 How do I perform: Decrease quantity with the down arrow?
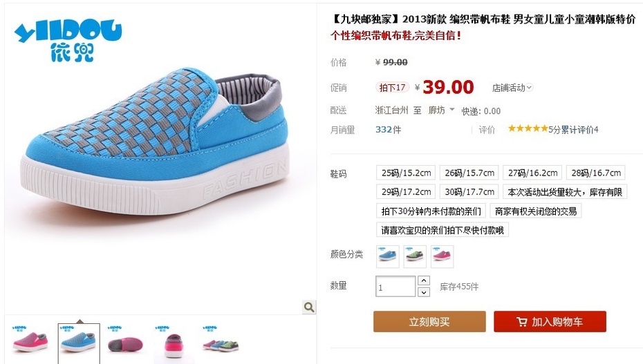point(424,292)
